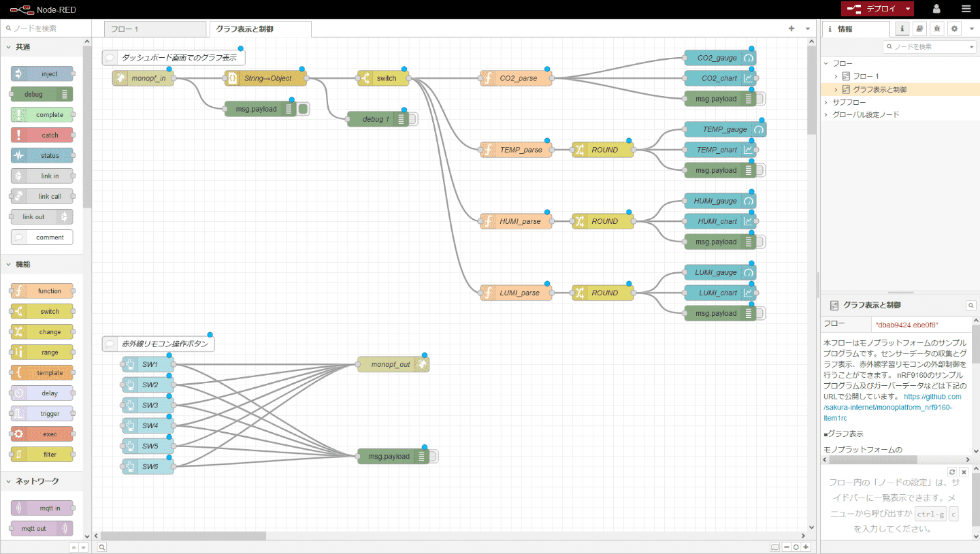The height and width of the screenshot is (554, 980).
Task: Refresh the tip with the refresh icon
Action: click(x=952, y=472)
